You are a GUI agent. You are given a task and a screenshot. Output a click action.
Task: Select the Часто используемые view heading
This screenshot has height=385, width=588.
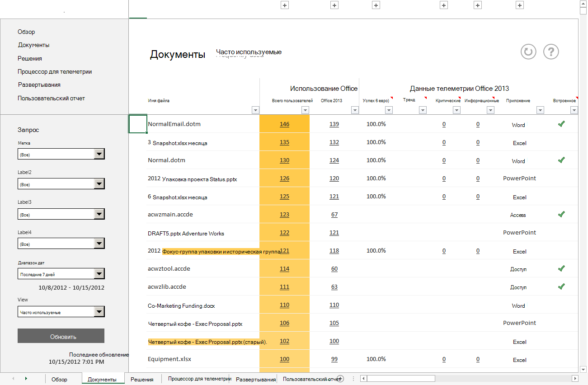[x=249, y=52]
